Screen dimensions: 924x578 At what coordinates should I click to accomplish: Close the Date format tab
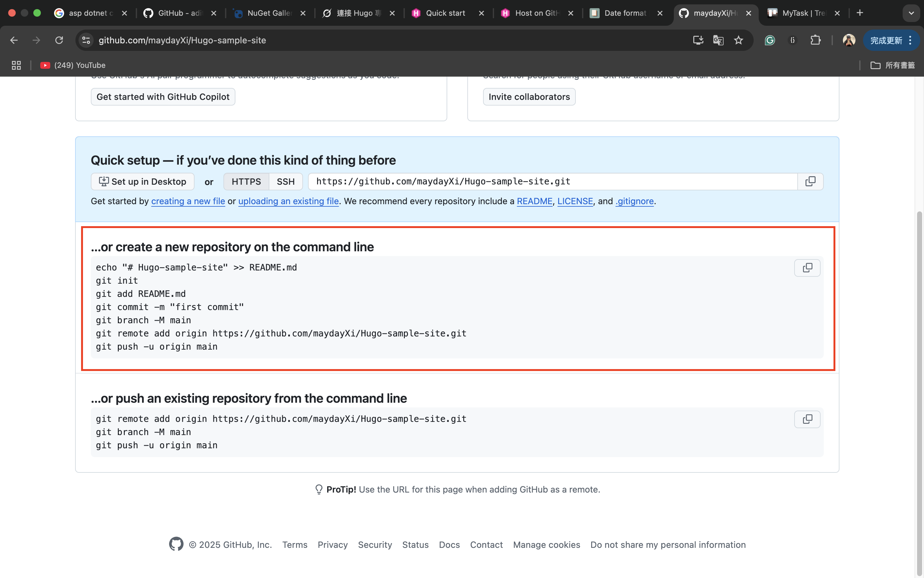[x=660, y=13]
